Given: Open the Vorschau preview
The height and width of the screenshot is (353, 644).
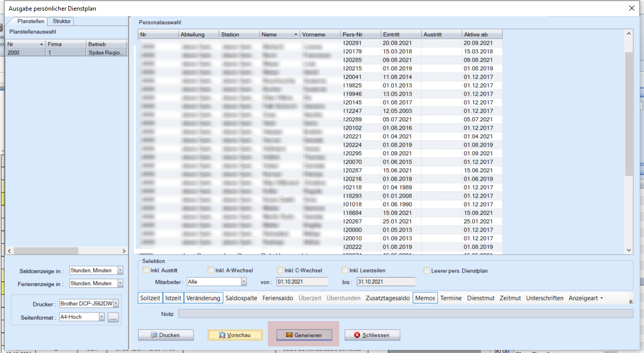Looking at the screenshot, I should point(235,335).
